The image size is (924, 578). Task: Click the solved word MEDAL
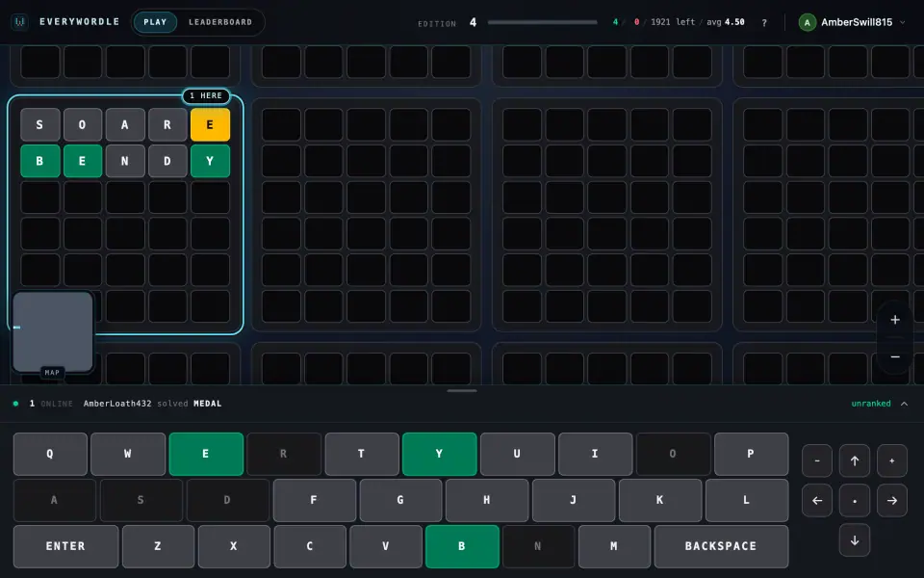(x=208, y=404)
